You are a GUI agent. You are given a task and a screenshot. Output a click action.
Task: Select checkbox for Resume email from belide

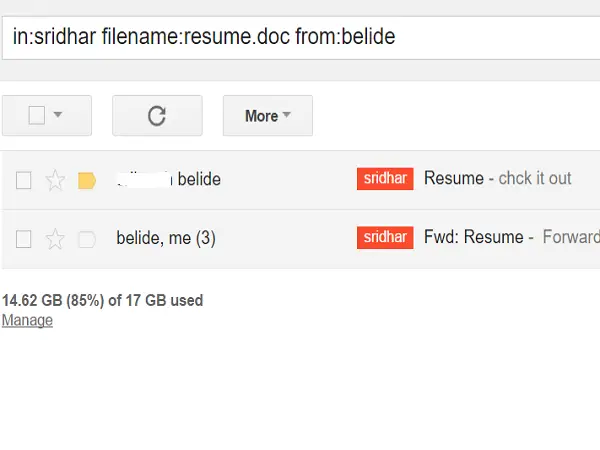(24, 180)
